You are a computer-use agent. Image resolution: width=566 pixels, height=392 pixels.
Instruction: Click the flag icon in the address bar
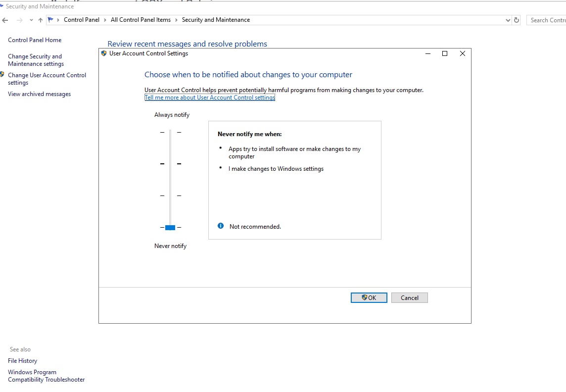50,20
